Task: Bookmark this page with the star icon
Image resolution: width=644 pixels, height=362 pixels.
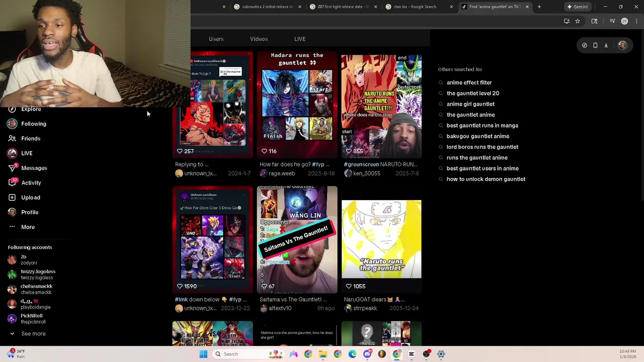Action: coord(578,21)
